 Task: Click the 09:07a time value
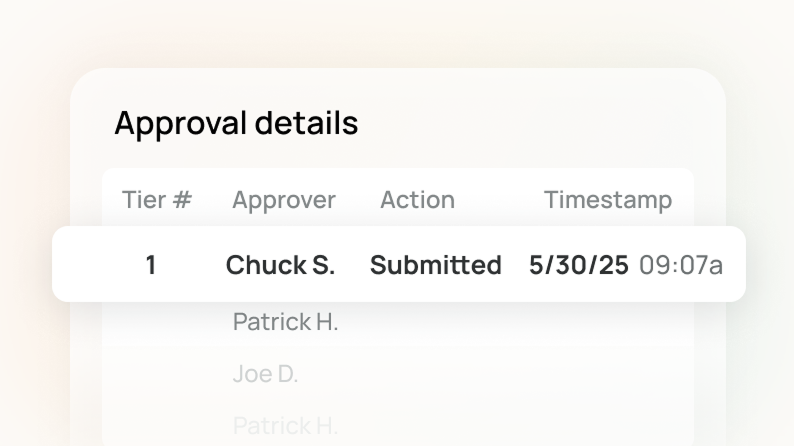coord(681,265)
